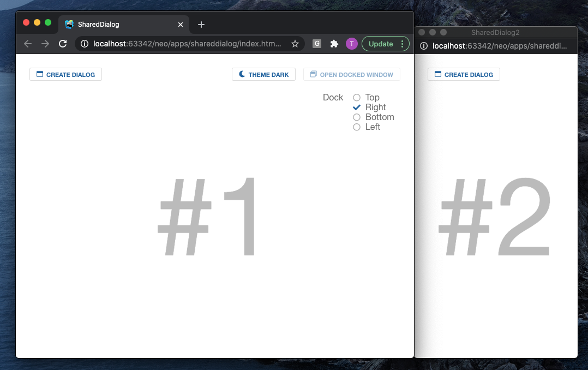The image size is (588, 370).
Task: Click the red close button of main window
Action: tap(26, 22)
